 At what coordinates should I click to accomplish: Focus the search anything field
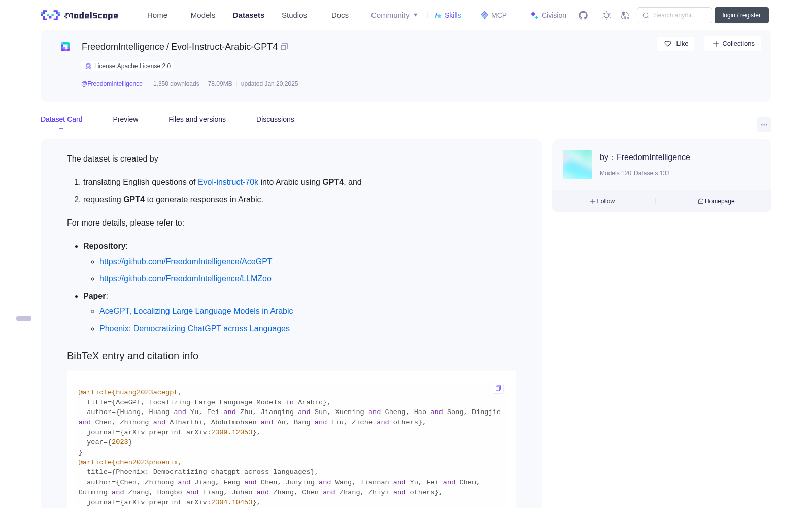coord(674,15)
